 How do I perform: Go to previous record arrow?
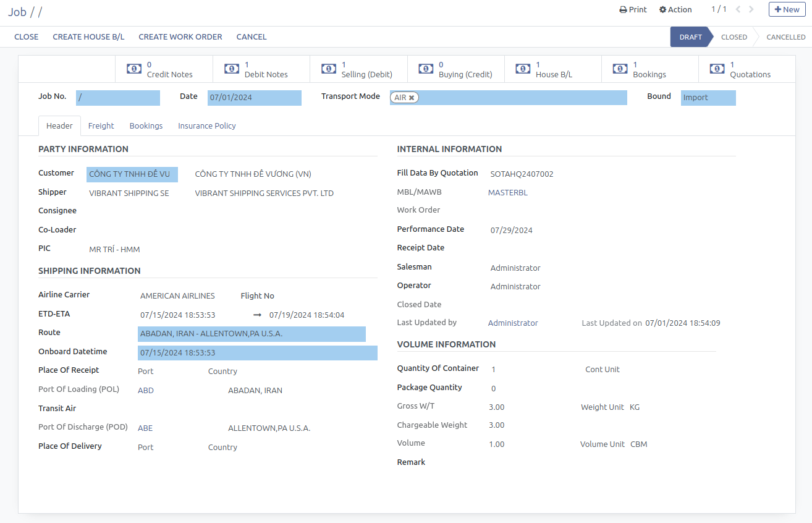(x=738, y=9)
